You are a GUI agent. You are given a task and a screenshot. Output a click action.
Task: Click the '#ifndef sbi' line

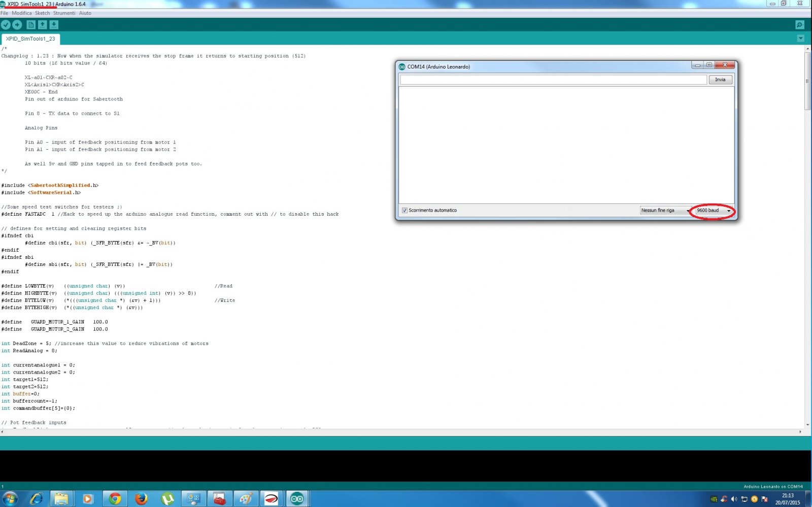[17, 257]
